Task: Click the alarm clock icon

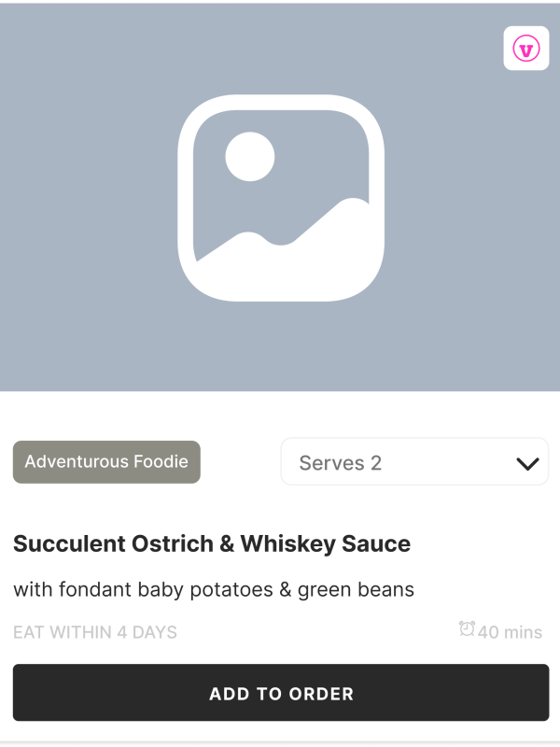Action: pos(467,629)
